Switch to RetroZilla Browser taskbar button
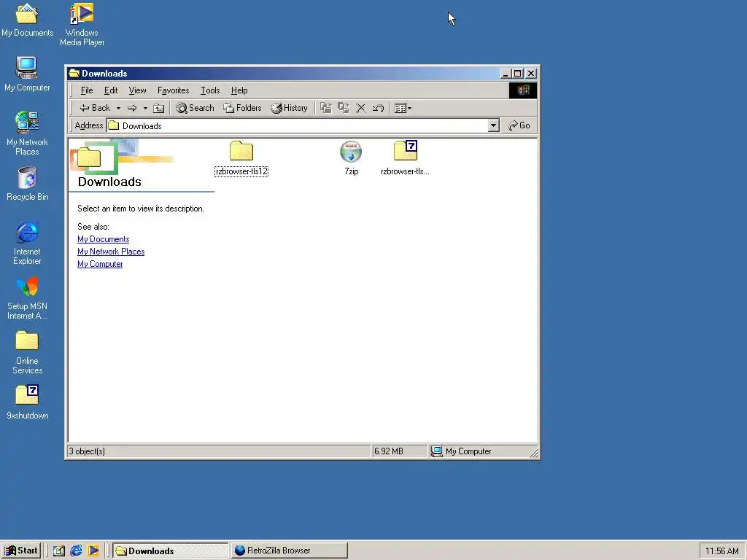This screenshot has height=560, width=747. click(289, 551)
